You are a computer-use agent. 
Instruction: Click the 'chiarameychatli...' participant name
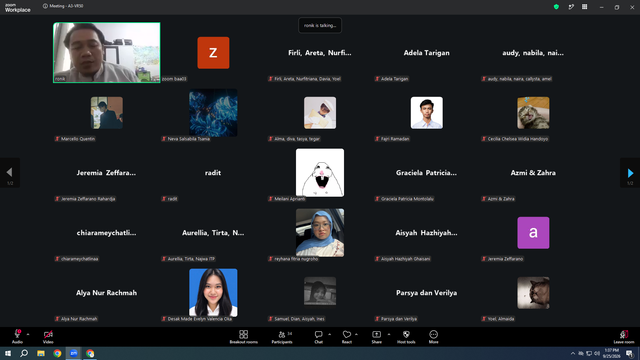[107, 233]
